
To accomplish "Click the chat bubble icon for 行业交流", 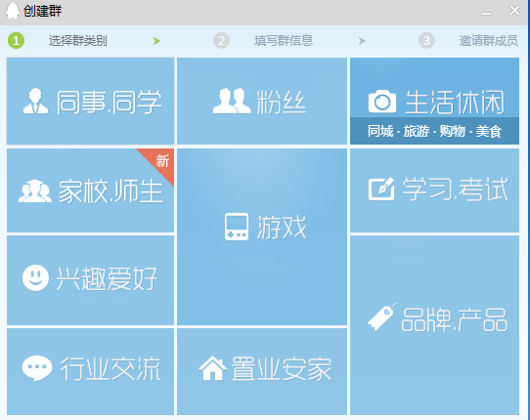I will (x=37, y=368).
